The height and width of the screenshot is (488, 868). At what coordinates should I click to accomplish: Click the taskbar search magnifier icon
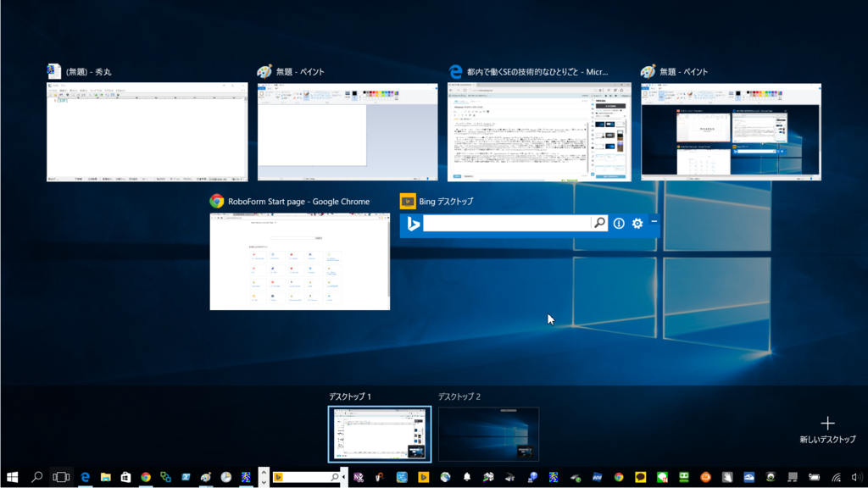[36, 477]
